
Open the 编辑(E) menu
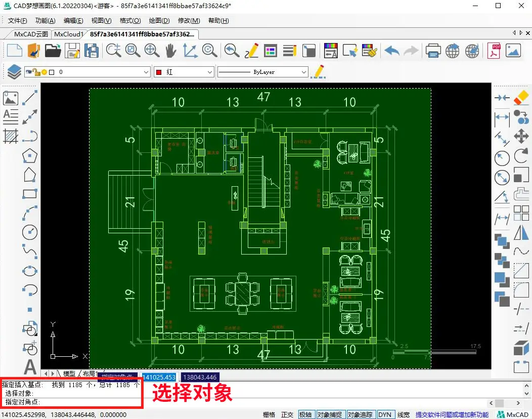coord(73,21)
